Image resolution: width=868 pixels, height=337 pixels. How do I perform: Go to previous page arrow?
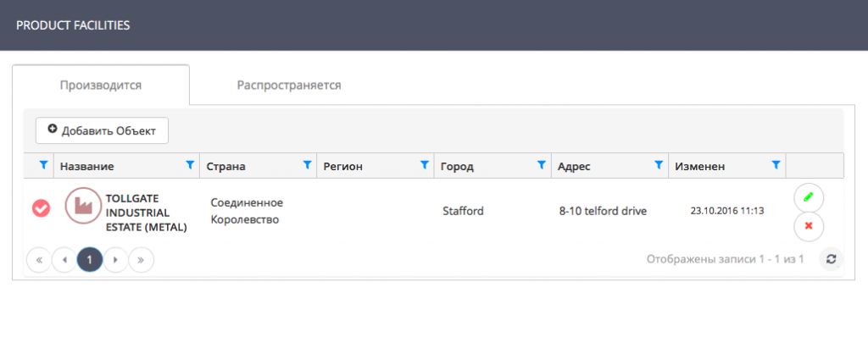pos(64,260)
